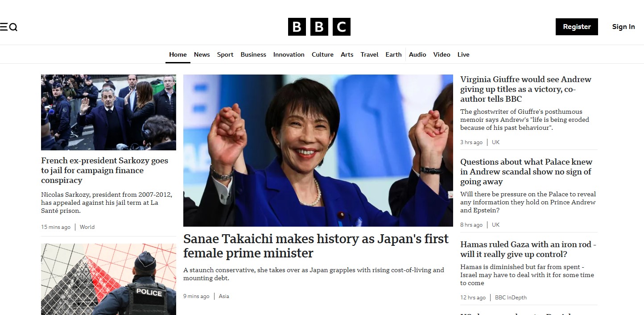Select Earth in the navigation bar
Image resolution: width=644 pixels, height=315 pixels.
(393, 54)
